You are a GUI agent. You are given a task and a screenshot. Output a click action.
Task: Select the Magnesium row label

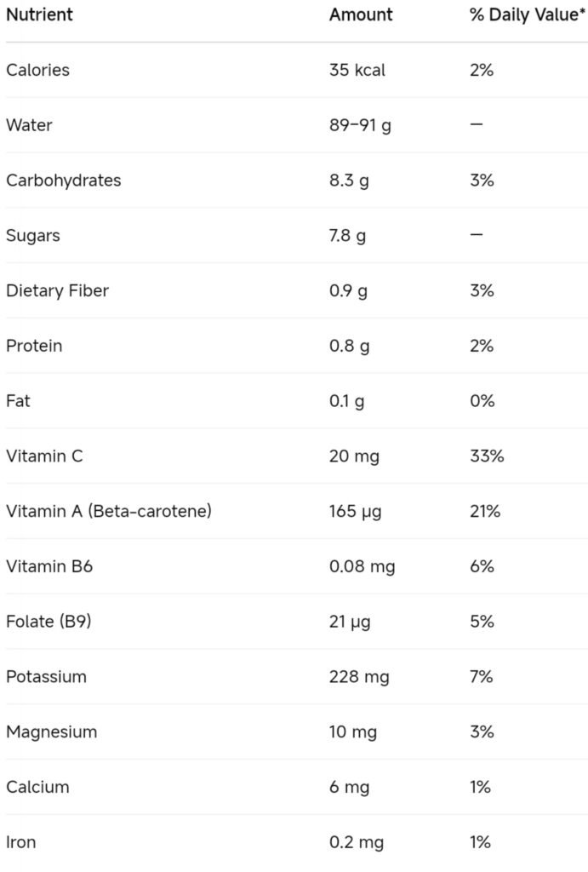[52, 732]
